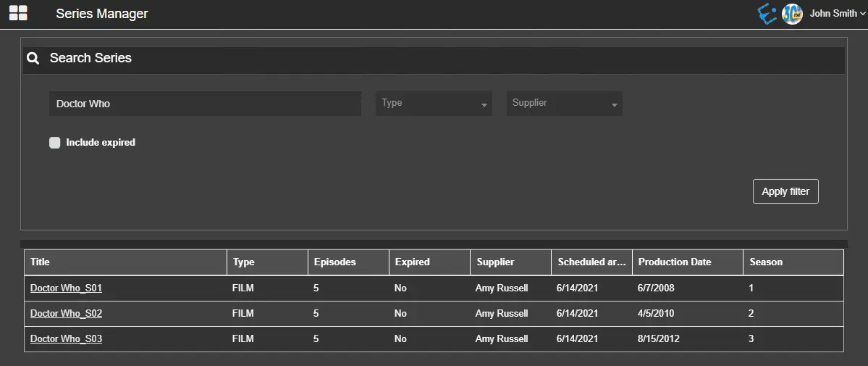Sort by the Title column header

tap(41, 262)
